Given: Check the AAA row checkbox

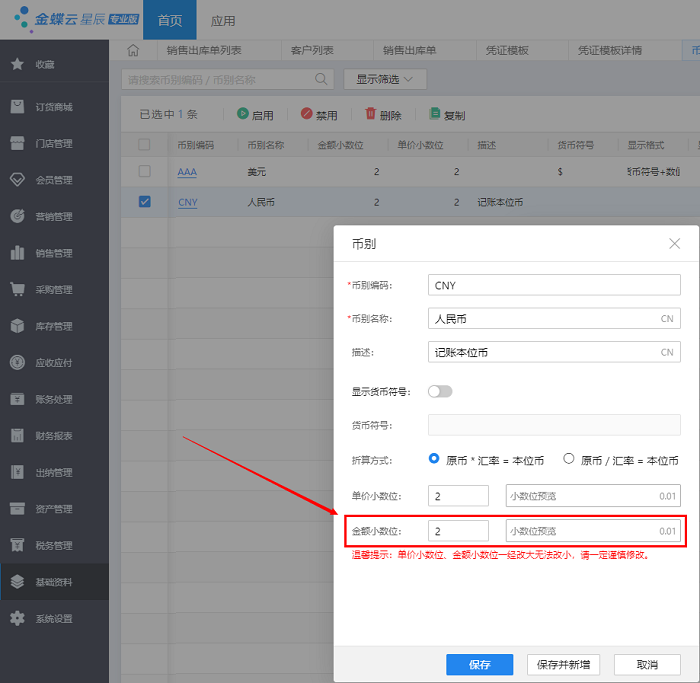Looking at the screenshot, I should pyautogui.click(x=144, y=172).
